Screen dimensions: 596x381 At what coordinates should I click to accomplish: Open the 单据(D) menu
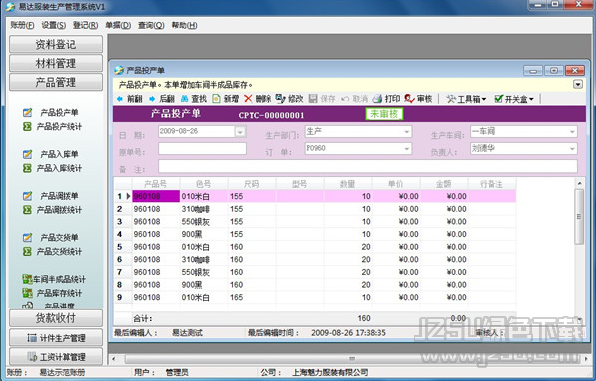118,25
